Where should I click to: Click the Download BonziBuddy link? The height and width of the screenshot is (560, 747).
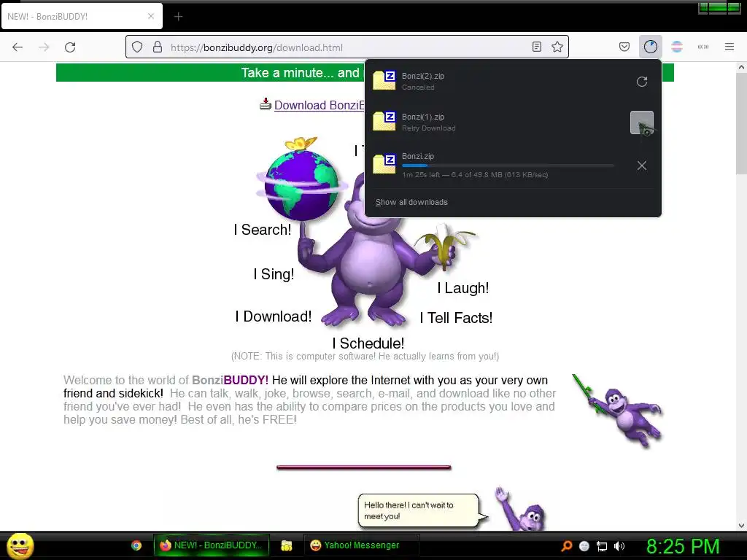(320, 105)
